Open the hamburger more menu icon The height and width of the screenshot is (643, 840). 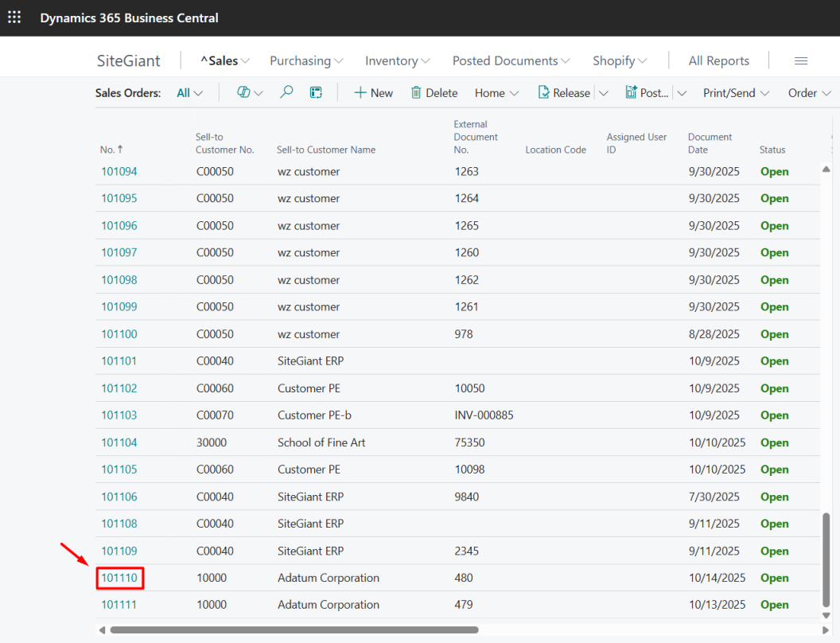coord(801,61)
